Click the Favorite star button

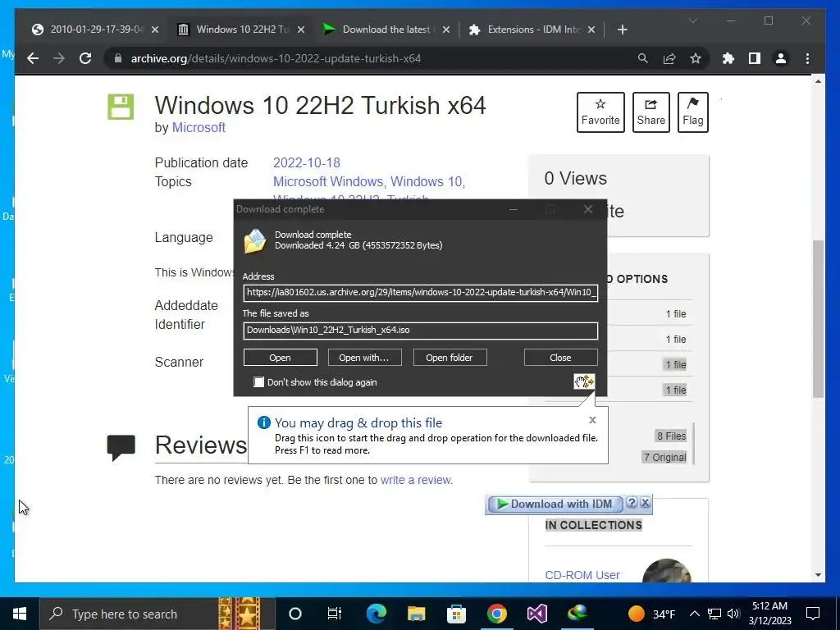coord(600,112)
